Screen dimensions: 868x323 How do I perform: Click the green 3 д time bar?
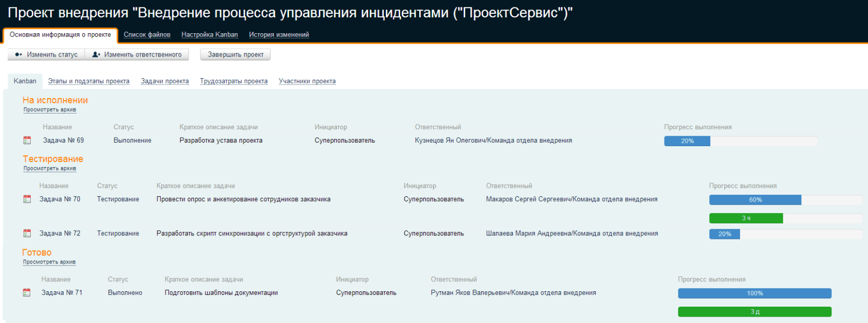point(754,312)
